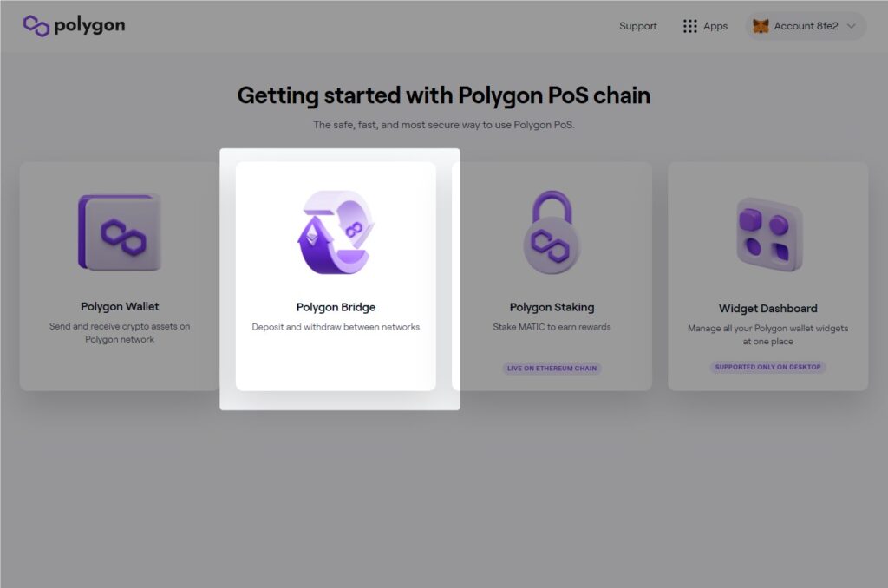
Task: Open the Apps grid icon
Action: click(x=689, y=26)
